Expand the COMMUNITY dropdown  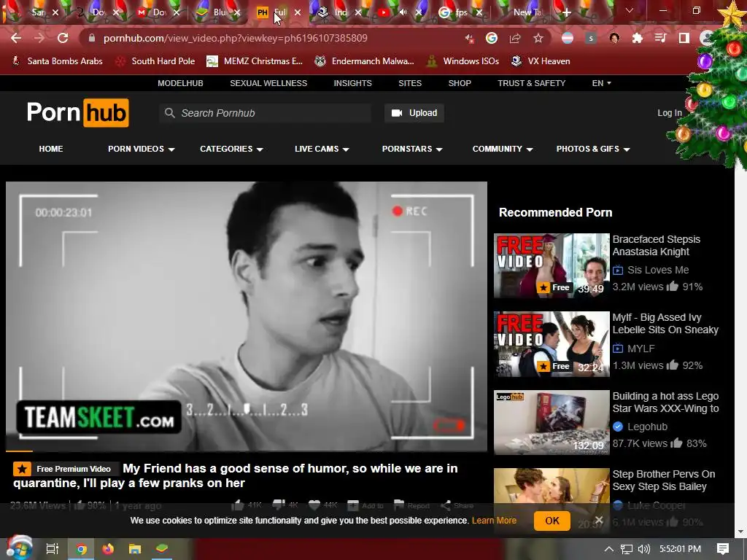tap(503, 149)
